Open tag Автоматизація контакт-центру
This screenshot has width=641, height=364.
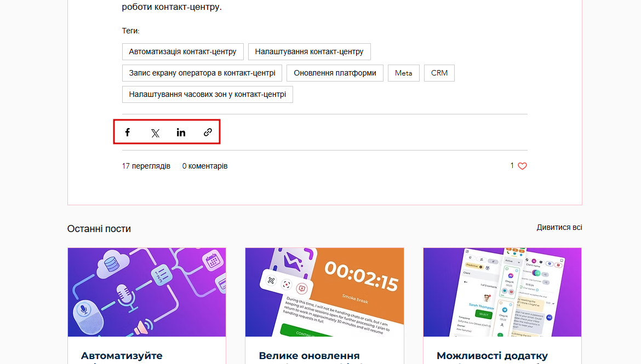click(183, 52)
